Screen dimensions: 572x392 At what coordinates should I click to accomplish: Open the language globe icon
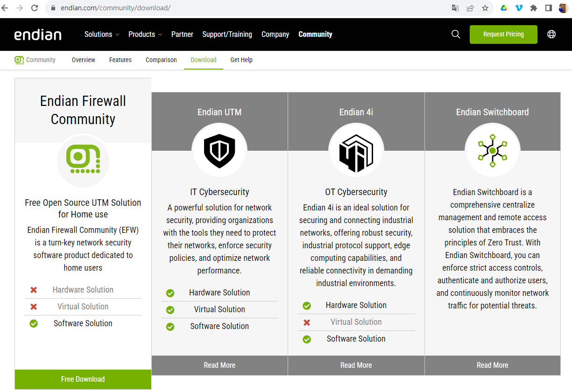(551, 34)
